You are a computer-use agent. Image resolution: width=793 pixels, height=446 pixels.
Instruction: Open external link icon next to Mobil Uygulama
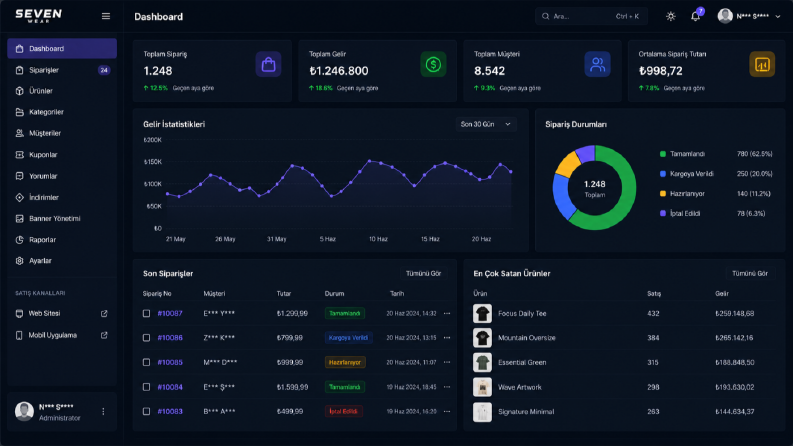tap(104, 335)
